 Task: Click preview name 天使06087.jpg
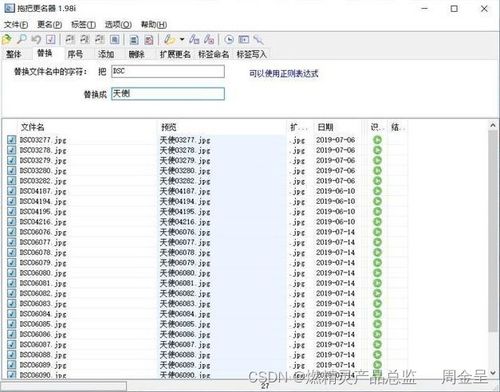pos(185,345)
